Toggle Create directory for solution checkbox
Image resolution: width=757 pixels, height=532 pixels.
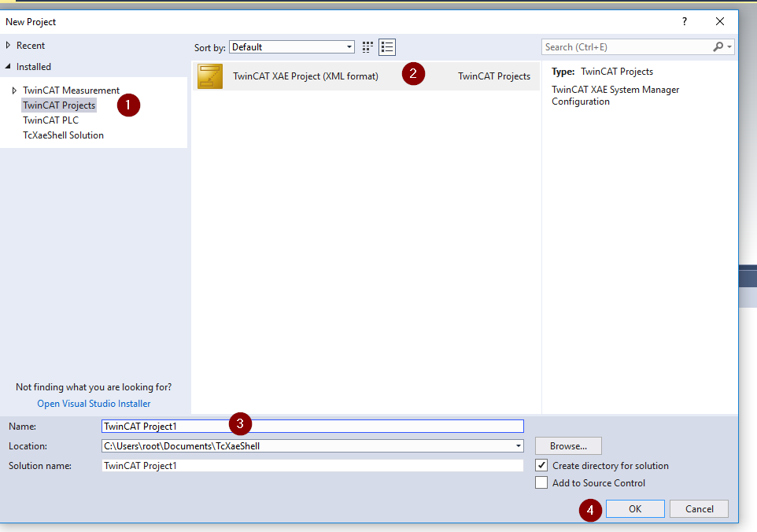coord(541,465)
